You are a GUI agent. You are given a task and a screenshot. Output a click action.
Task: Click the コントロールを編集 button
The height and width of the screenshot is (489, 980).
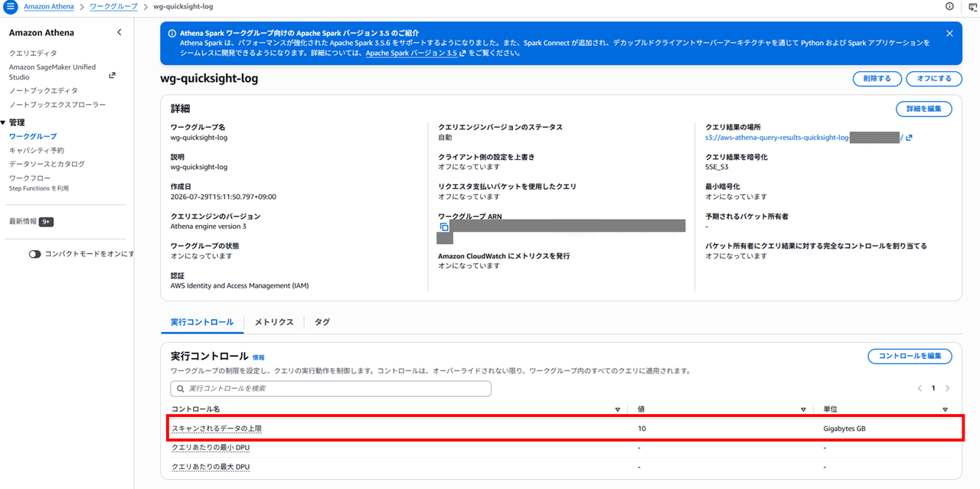pos(910,357)
